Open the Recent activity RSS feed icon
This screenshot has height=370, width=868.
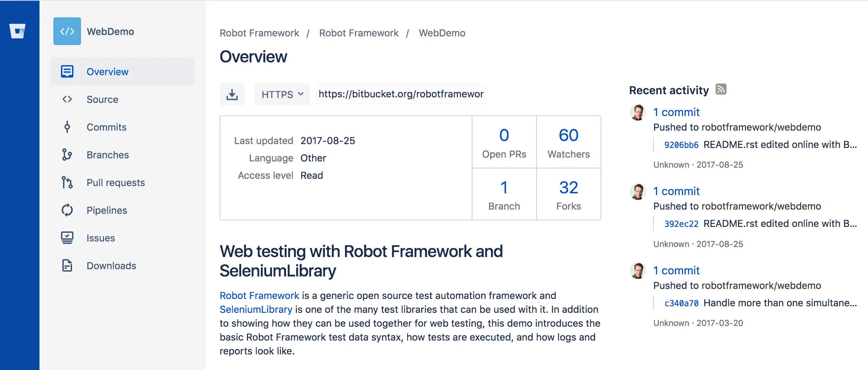point(721,89)
